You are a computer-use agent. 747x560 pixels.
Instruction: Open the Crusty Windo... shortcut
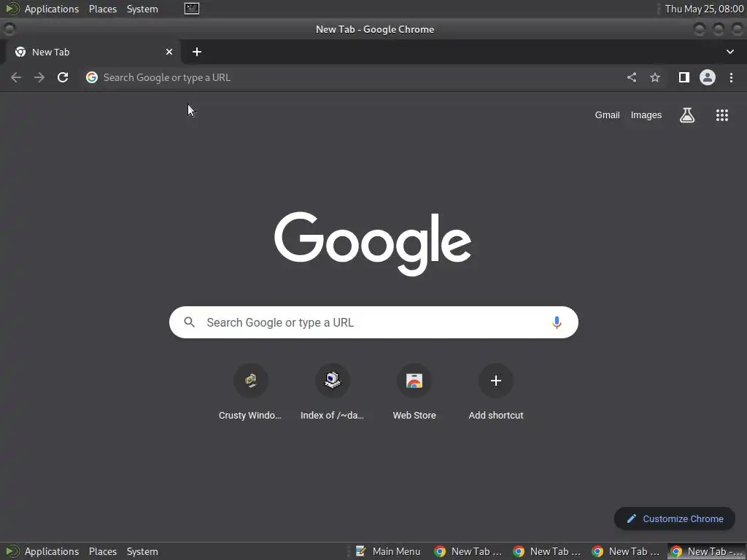pos(251,392)
